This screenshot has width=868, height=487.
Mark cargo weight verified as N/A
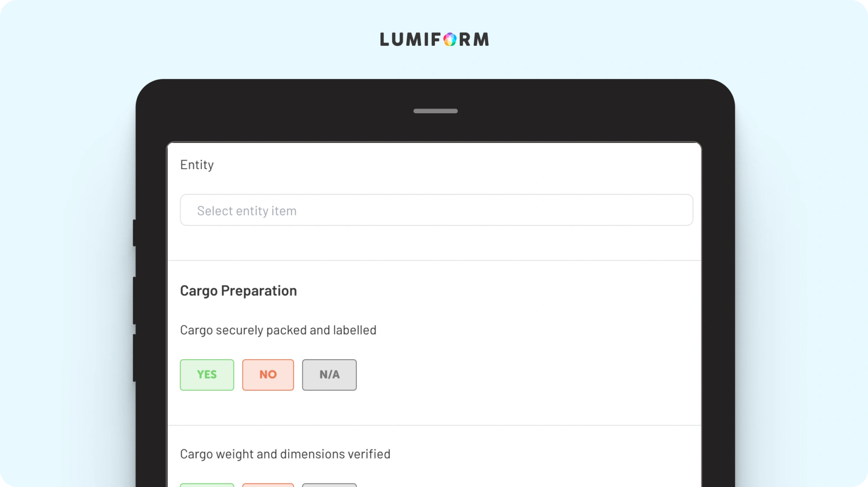point(329,484)
